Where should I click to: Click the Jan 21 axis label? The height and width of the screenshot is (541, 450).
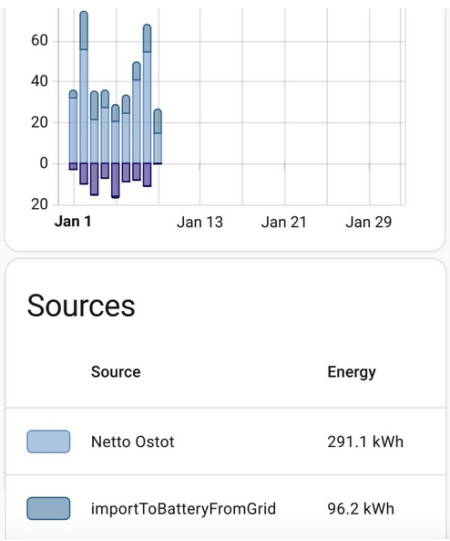tap(284, 222)
